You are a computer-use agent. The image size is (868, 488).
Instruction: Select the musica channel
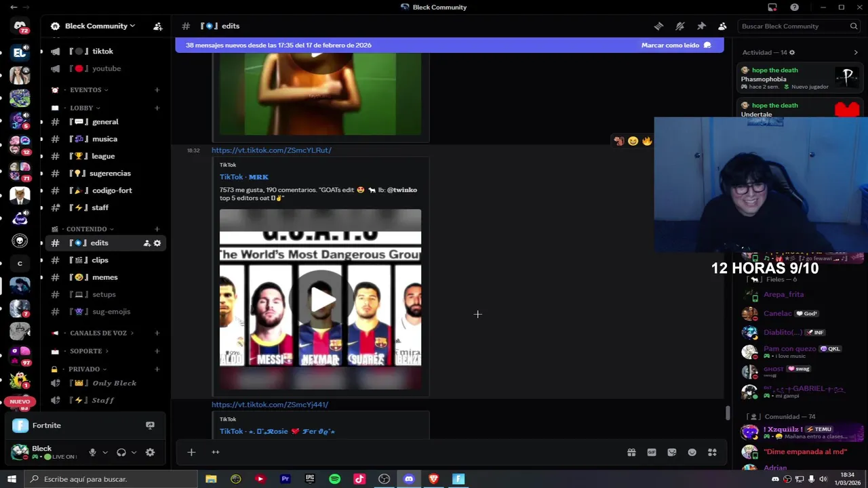pyautogui.click(x=106, y=139)
